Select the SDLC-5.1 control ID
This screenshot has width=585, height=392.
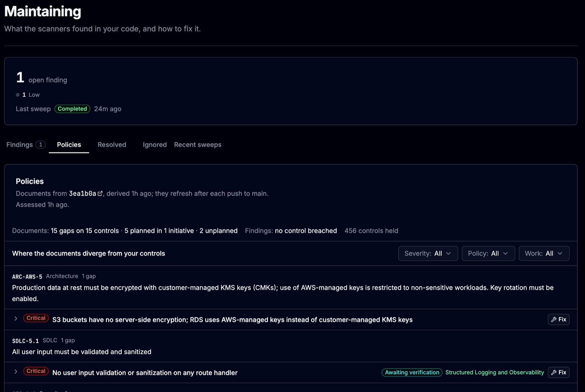[25, 341]
